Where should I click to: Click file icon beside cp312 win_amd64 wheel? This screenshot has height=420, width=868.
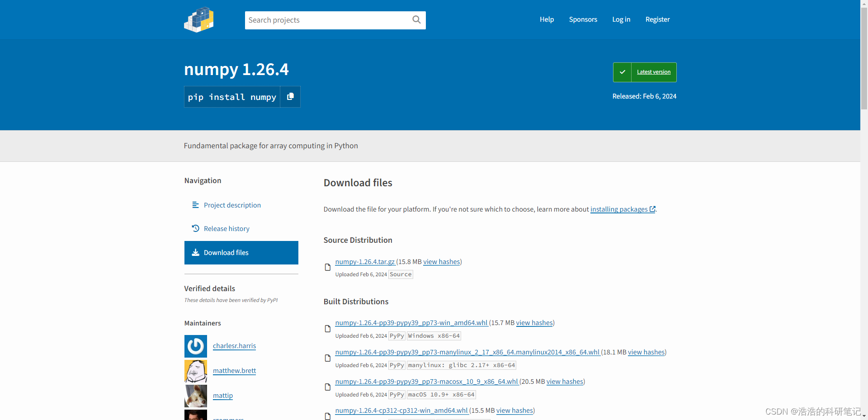[328, 416]
